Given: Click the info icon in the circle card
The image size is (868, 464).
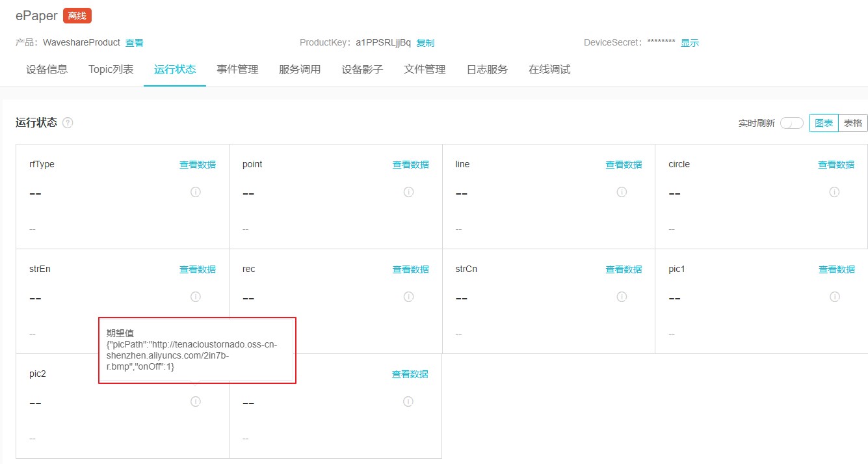Looking at the screenshot, I should point(834,192).
